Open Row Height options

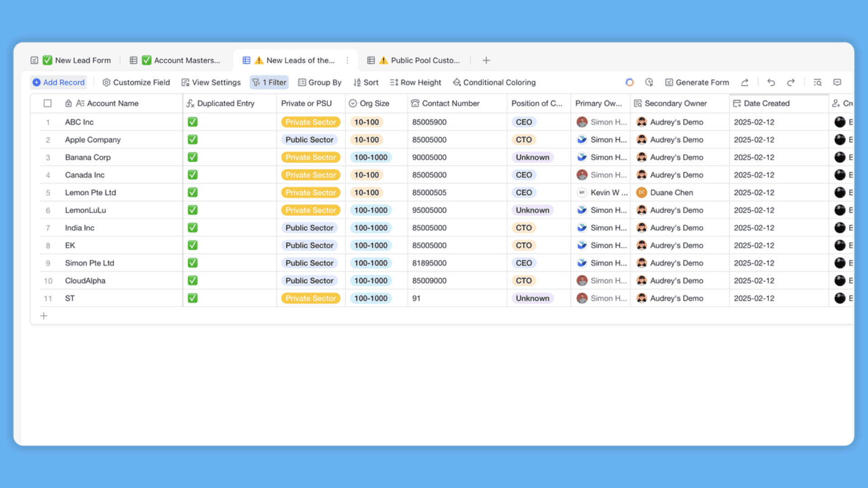(x=415, y=82)
